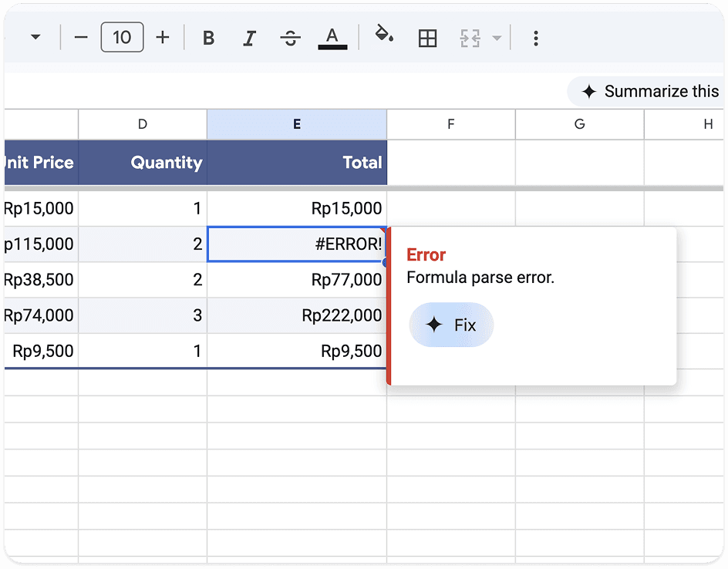728x569 pixels.
Task: Select total cell Rp77,000
Action: click(297, 280)
